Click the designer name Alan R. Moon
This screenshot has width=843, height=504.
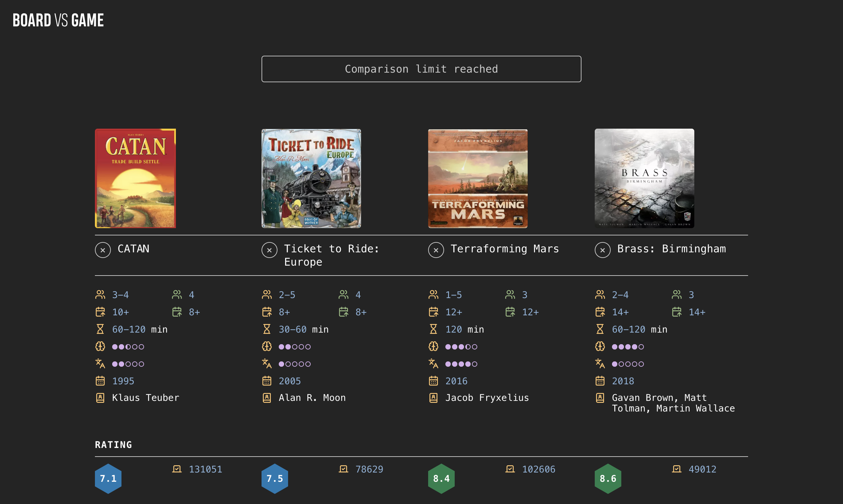(x=312, y=398)
